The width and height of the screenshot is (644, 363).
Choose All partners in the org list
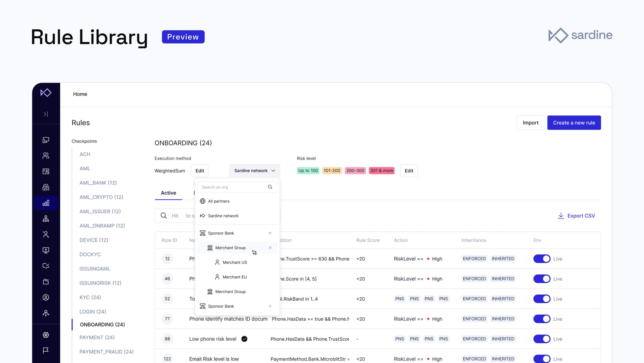(237, 201)
